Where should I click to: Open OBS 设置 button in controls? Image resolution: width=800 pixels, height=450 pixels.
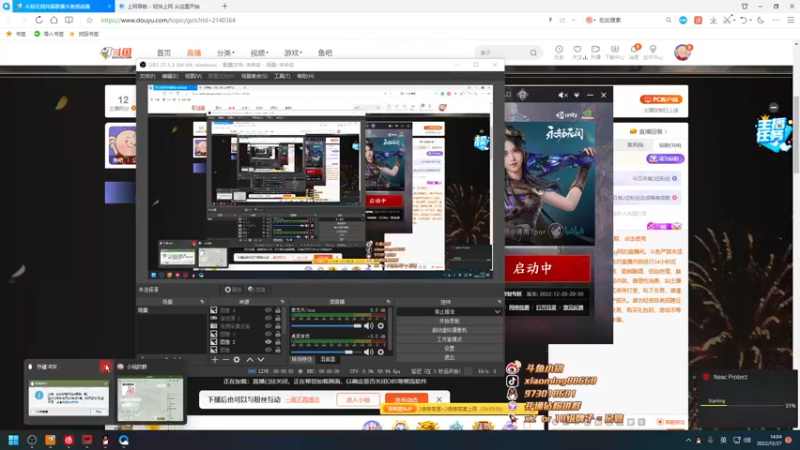[x=449, y=348]
